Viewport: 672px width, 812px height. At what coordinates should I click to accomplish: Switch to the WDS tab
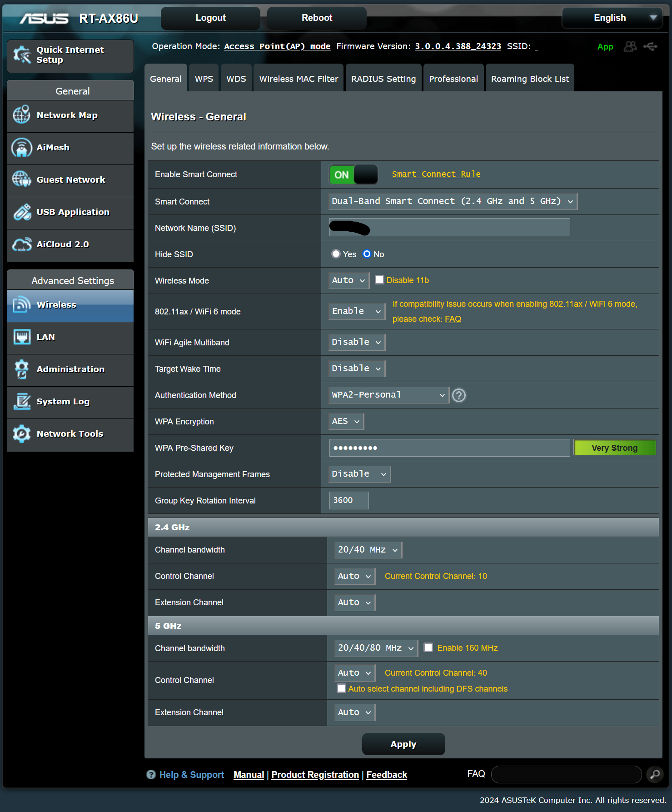pyautogui.click(x=236, y=78)
